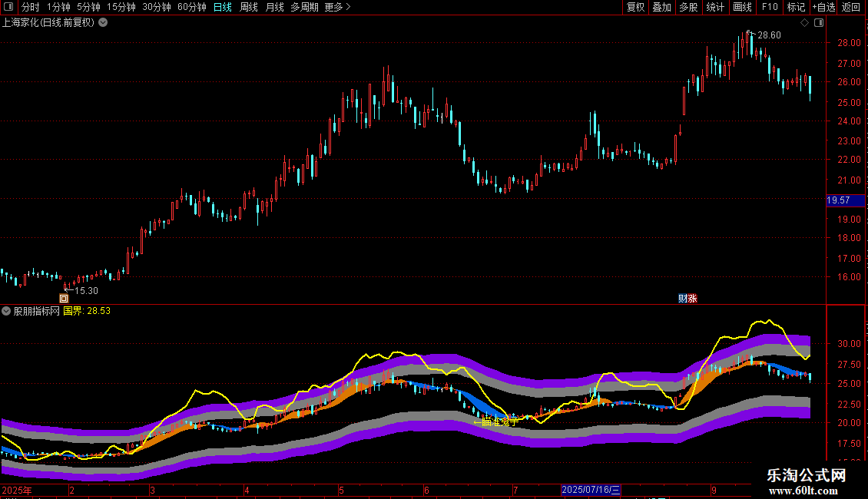Click the diamond icon at chart top right
This screenshot has height=499, width=868.
805,23
